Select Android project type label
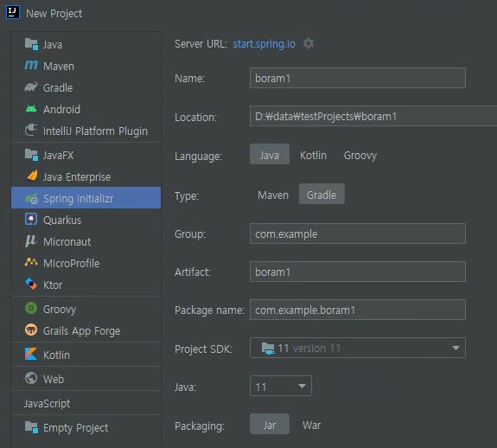The width and height of the screenshot is (497, 448). pyautogui.click(x=62, y=109)
